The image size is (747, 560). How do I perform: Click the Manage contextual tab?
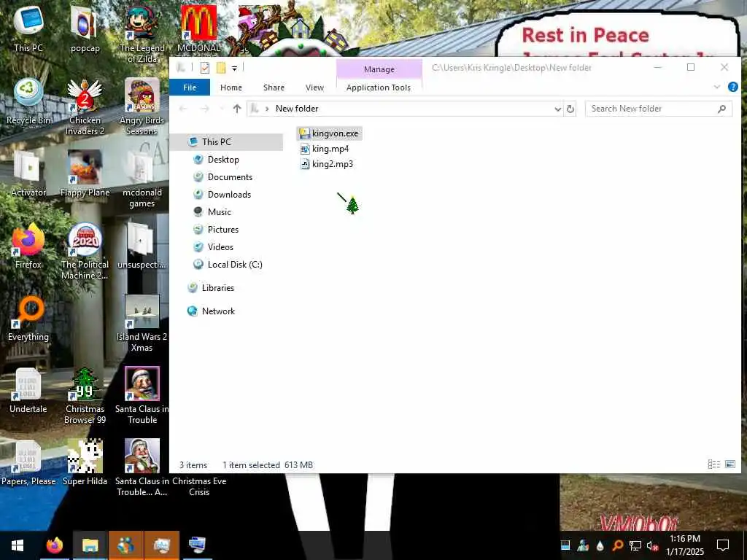point(379,69)
